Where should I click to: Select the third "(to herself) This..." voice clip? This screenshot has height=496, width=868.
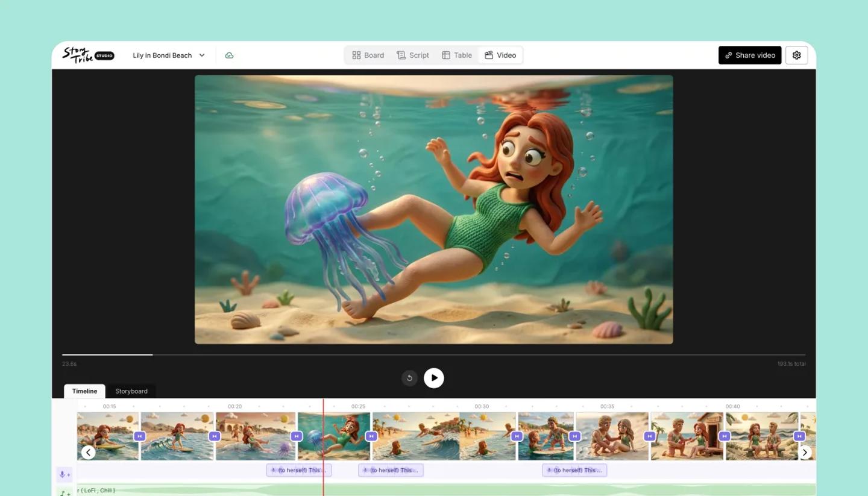point(574,470)
